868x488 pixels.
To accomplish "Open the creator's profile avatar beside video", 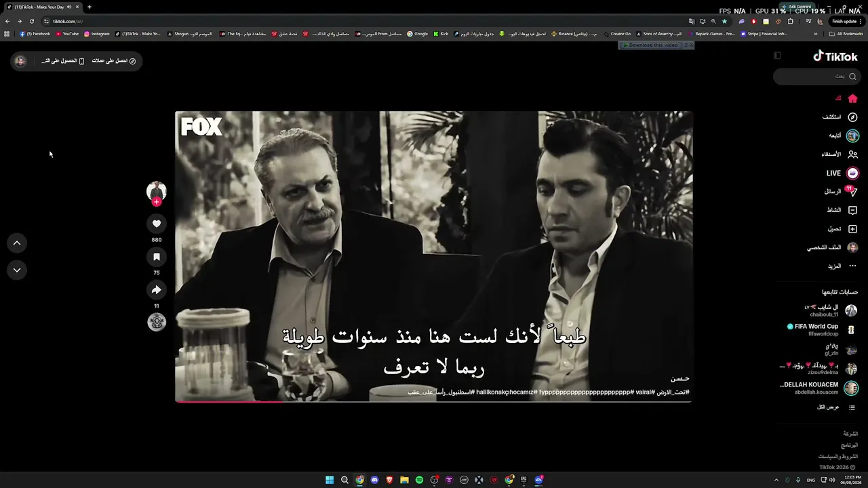I will pyautogui.click(x=157, y=190).
